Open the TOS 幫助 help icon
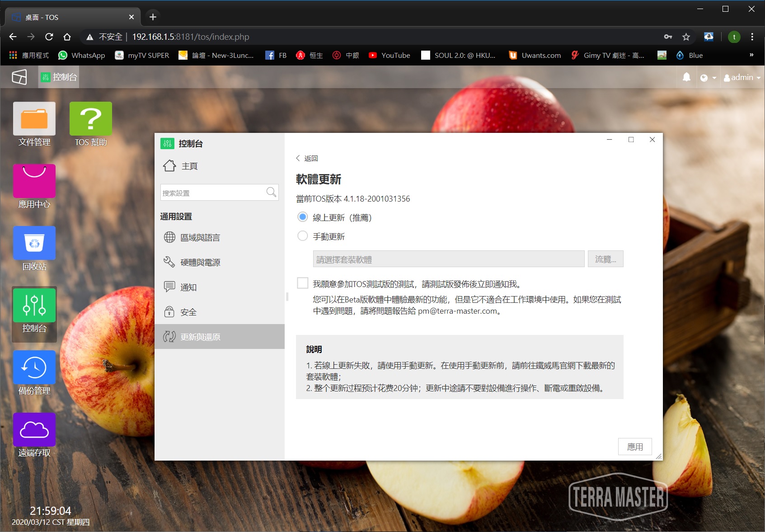Image resolution: width=765 pixels, height=532 pixels. (x=91, y=119)
